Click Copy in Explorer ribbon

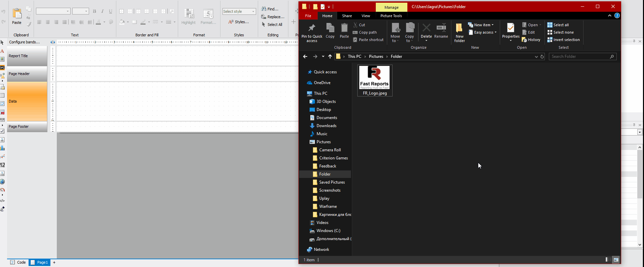click(x=330, y=31)
